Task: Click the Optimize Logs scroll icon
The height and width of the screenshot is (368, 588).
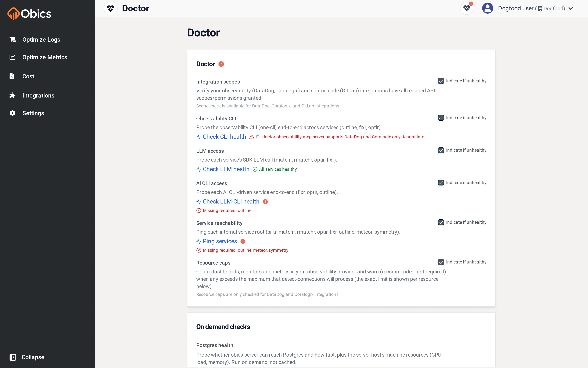Action: click(13, 39)
